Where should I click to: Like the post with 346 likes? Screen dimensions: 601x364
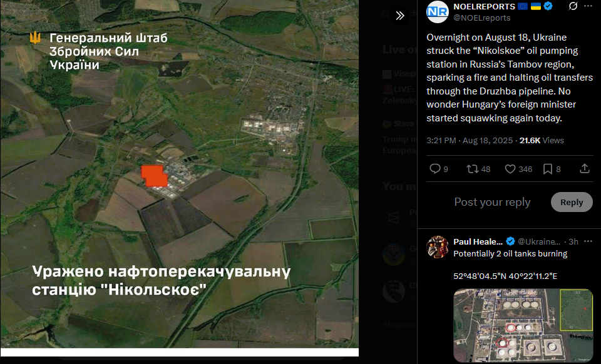(510, 169)
